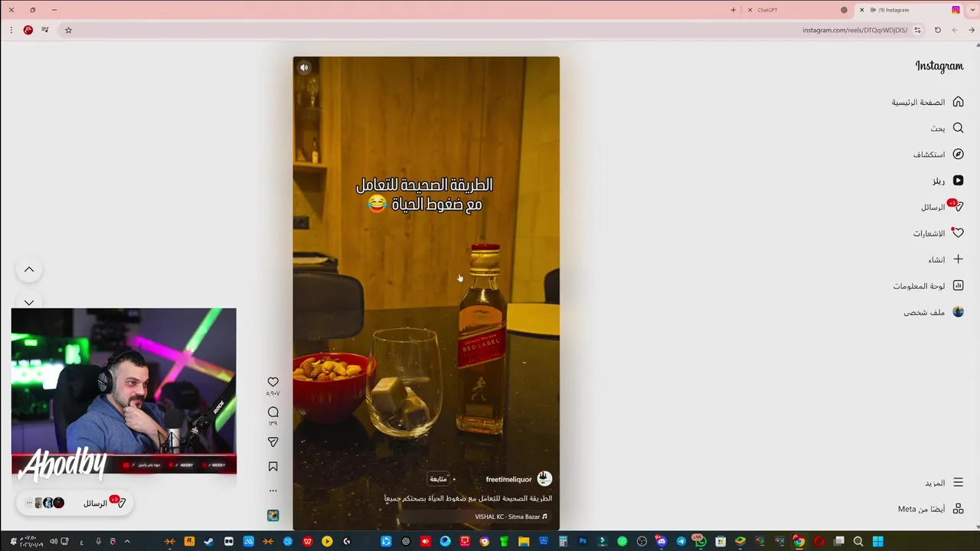Open BlueStacks from taskbar
The image size is (980, 551).
click(x=740, y=542)
